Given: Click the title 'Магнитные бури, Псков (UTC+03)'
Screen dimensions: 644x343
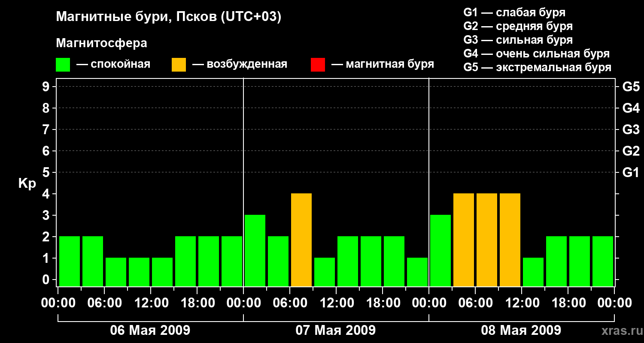Looking at the screenshot, I should point(169,17).
